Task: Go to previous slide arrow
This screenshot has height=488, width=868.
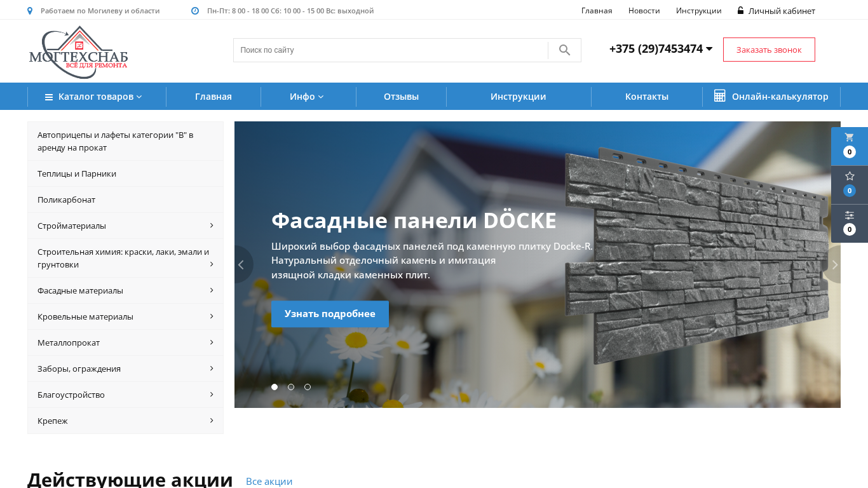Action: (241, 265)
